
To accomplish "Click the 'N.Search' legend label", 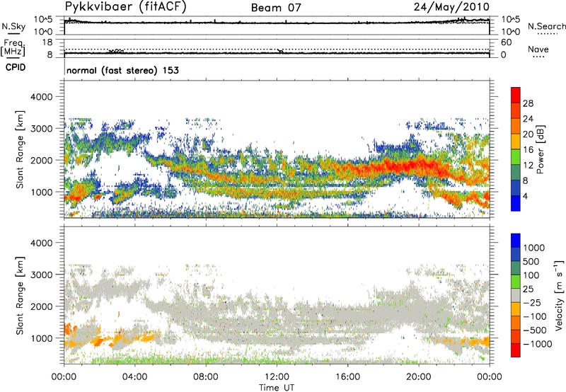I will [546, 26].
